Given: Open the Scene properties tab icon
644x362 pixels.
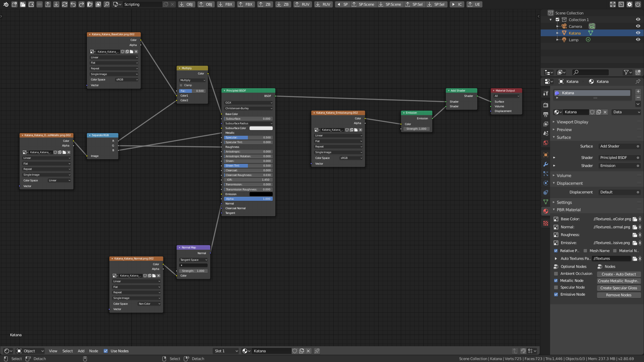Looking at the screenshot, I should [x=546, y=133].
